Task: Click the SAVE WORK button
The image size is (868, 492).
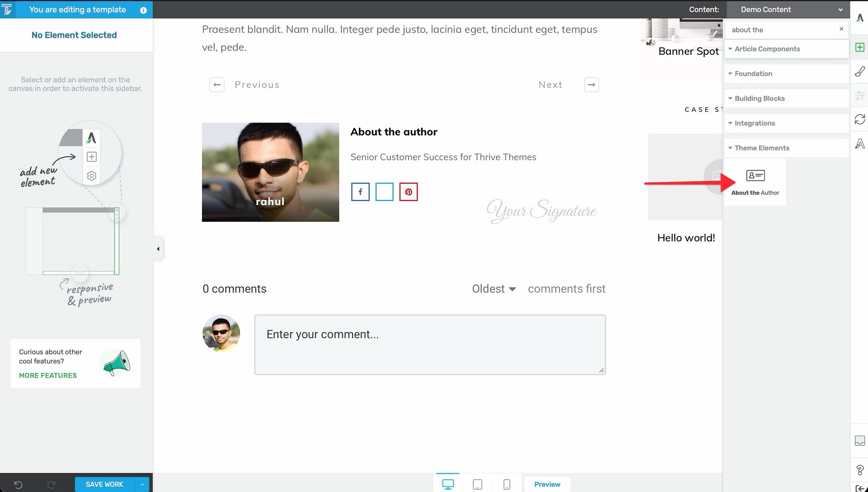Action: 104,484
